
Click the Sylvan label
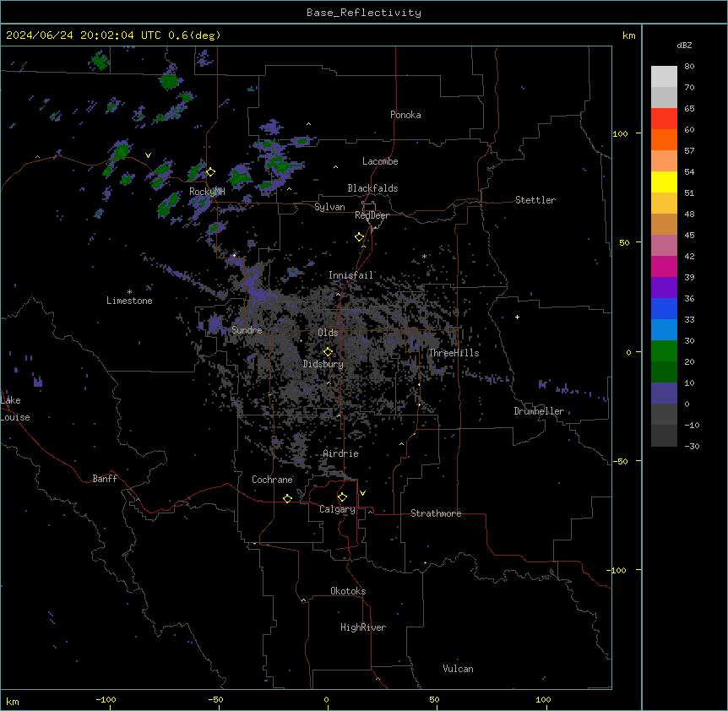pos(329,207)
